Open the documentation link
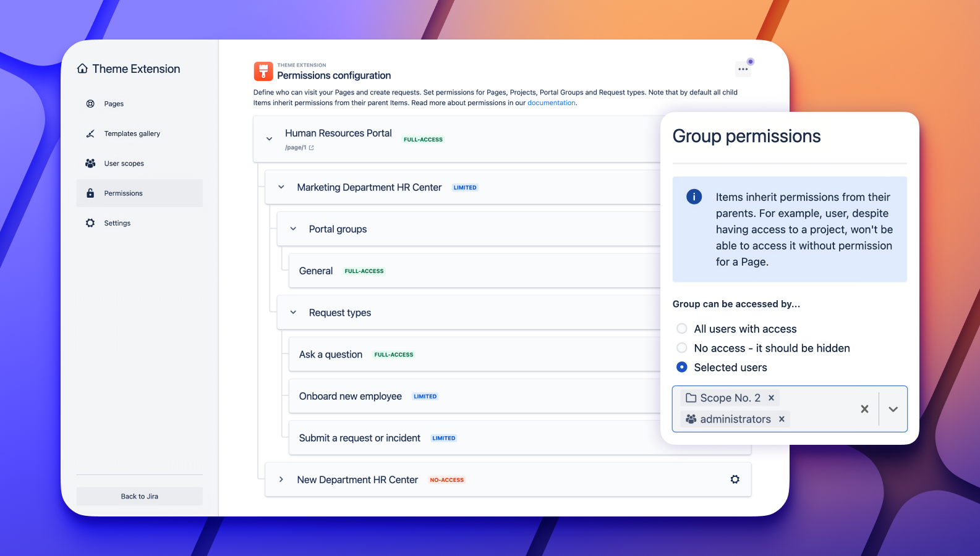The width and height of the screenshot is (980, 556). 551,103
